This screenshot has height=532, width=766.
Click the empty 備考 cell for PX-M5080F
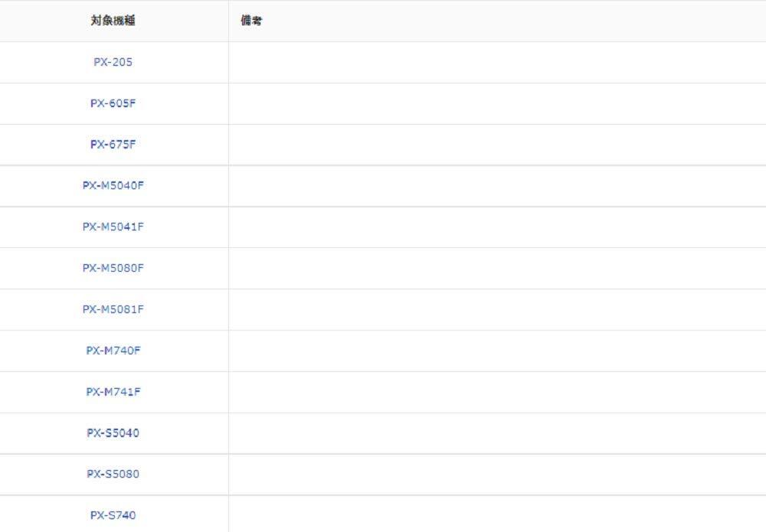(x=496, y=268)
